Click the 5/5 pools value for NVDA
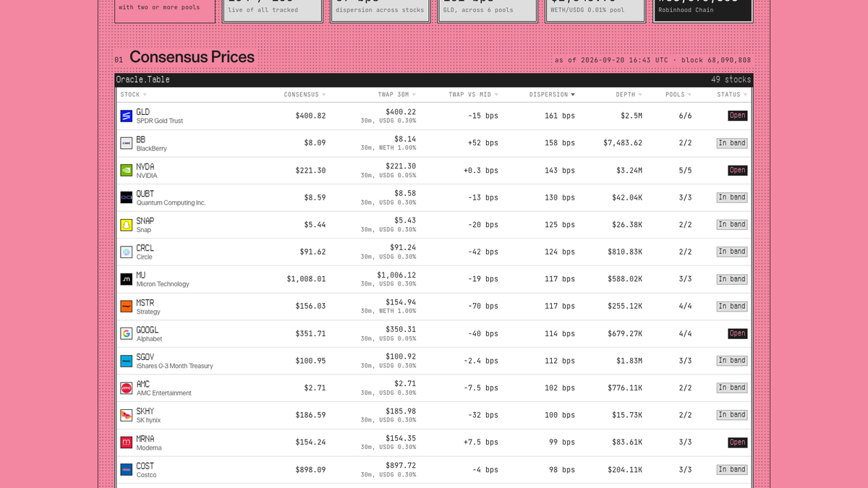This screenshot has width=868, height=488. [x=685, y=171]
